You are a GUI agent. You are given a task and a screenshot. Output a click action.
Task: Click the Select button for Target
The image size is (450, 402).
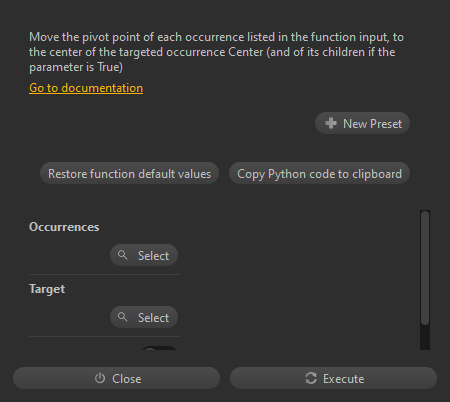144,317
